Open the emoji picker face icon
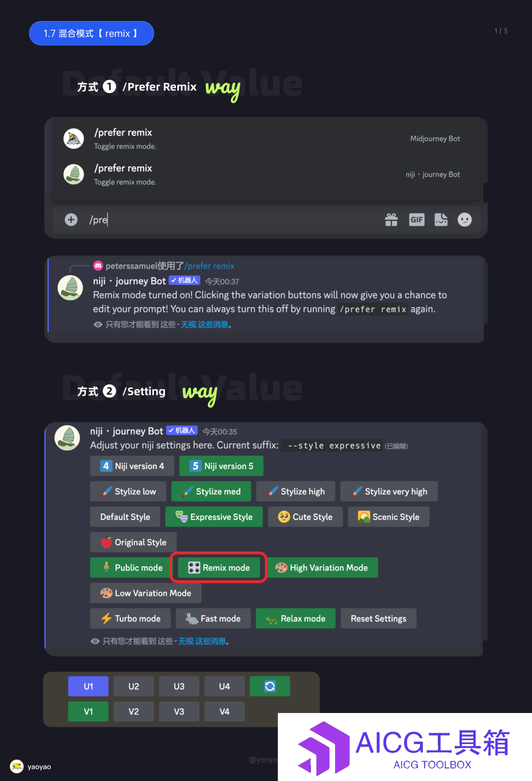Image resolution: width=532 pixels, height=781 pixels. [x=465, y=220]
